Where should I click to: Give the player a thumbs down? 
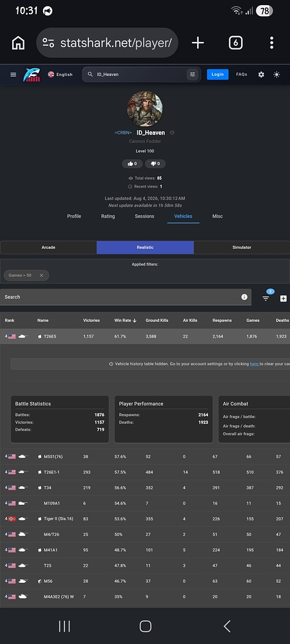(155, 164)
